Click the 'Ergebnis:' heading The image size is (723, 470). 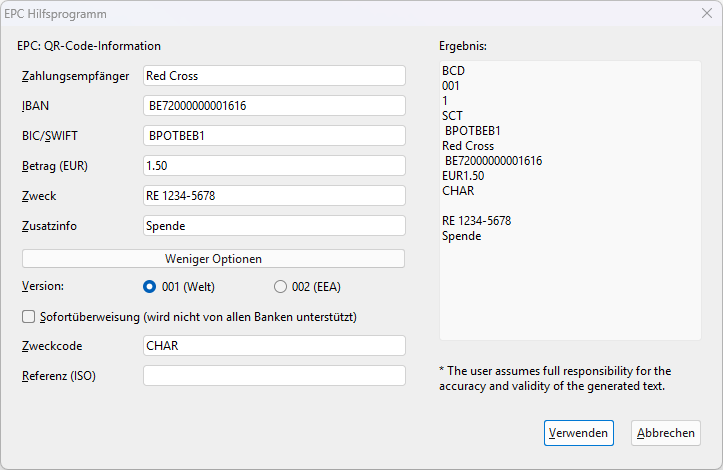[463, 46]
